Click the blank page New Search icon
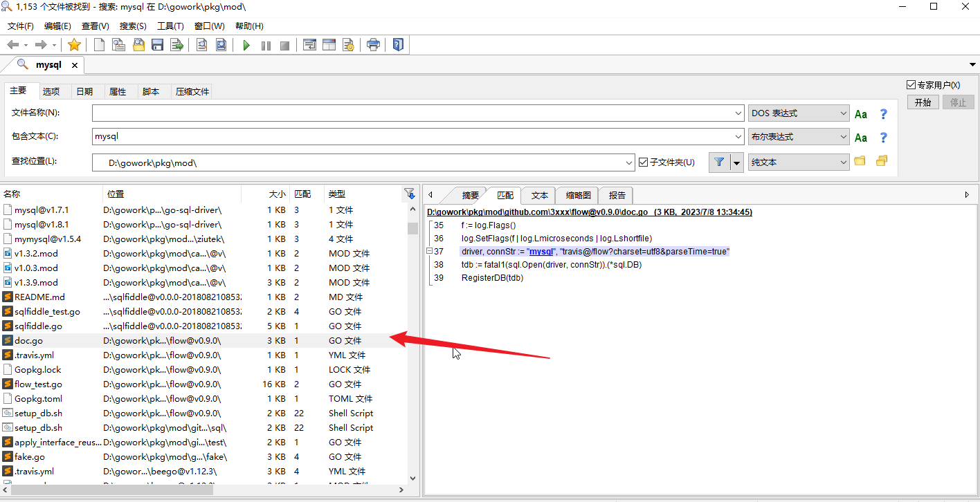The image size is (980, 502). 100,46
